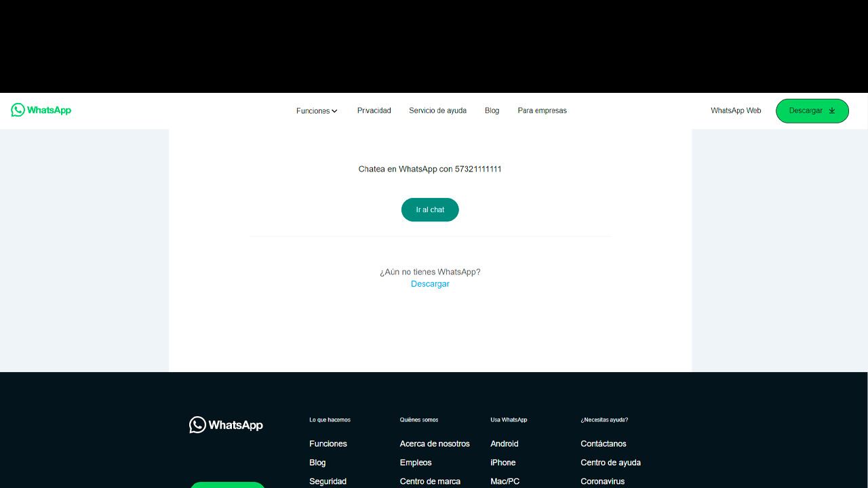Viewport: 868px width, 488px height.
Task: Open the WhatsApp Web link in the header
Action: click(735, 110)
